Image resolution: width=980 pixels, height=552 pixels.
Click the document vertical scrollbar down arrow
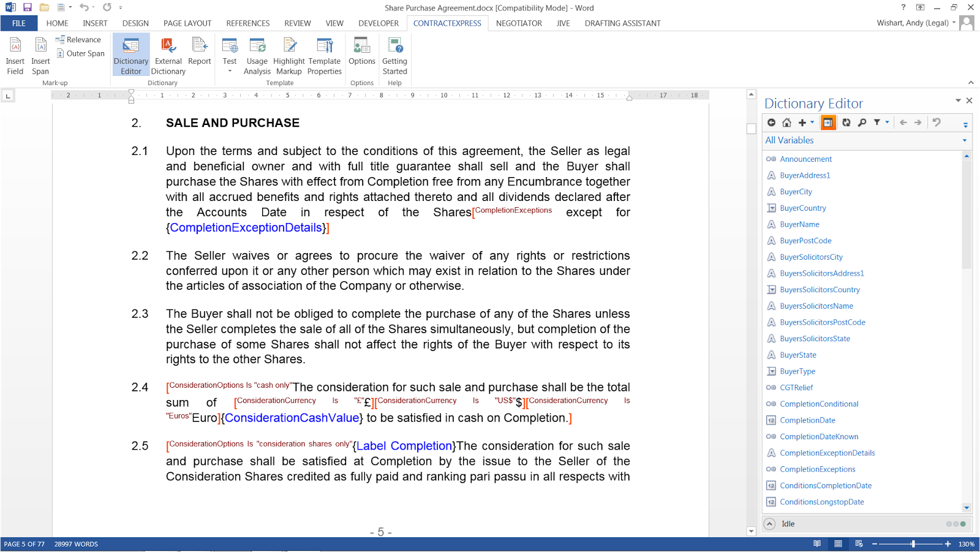pyautogui.click(x=752, y=531)
